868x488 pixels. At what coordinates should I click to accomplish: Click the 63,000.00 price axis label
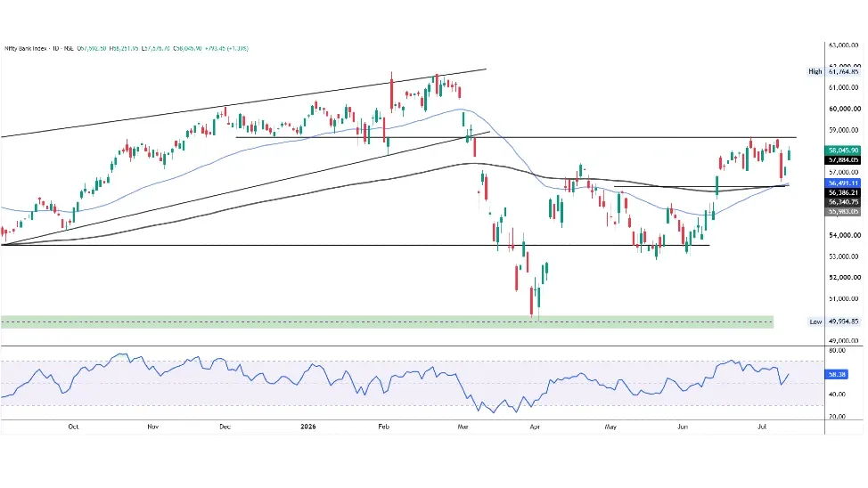(x=844, y=45)
